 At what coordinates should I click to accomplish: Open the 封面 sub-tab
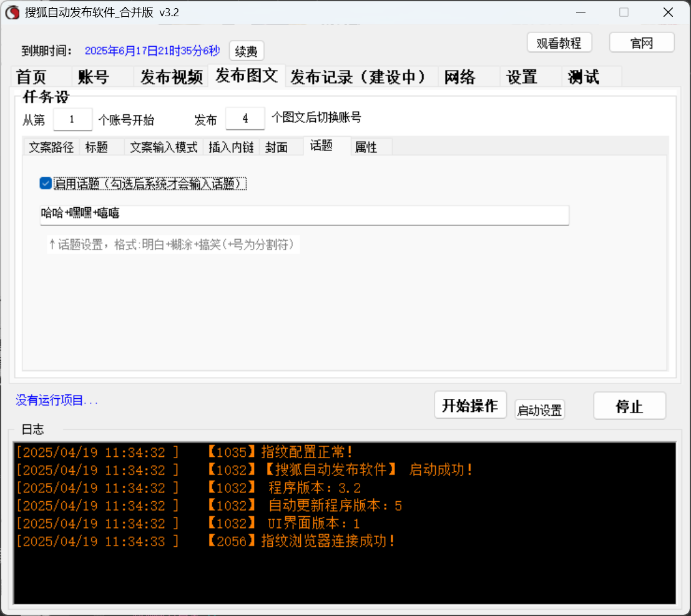[x=281, y=147]
